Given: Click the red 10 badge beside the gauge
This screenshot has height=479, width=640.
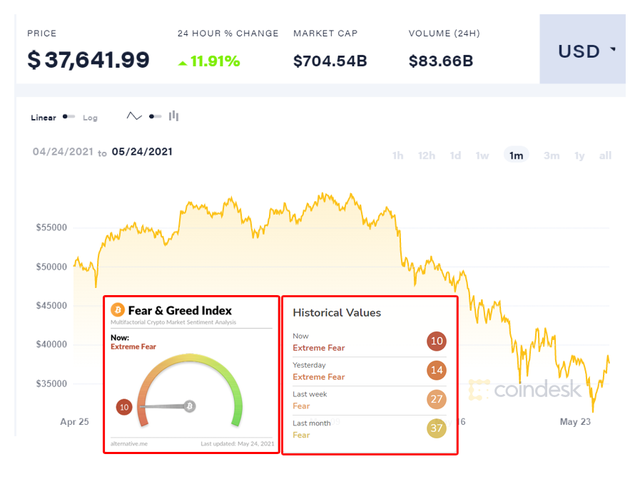Looking at the screenshot, I should point(124,407).
